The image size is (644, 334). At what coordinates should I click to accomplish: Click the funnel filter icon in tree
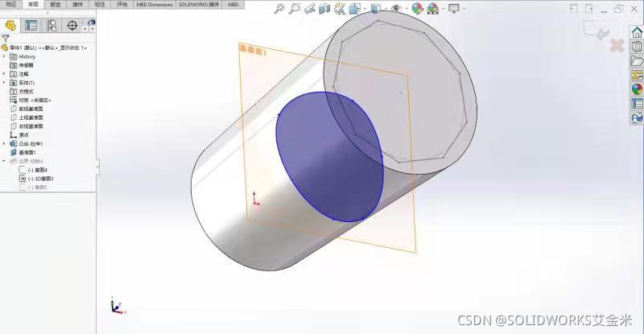6,38
